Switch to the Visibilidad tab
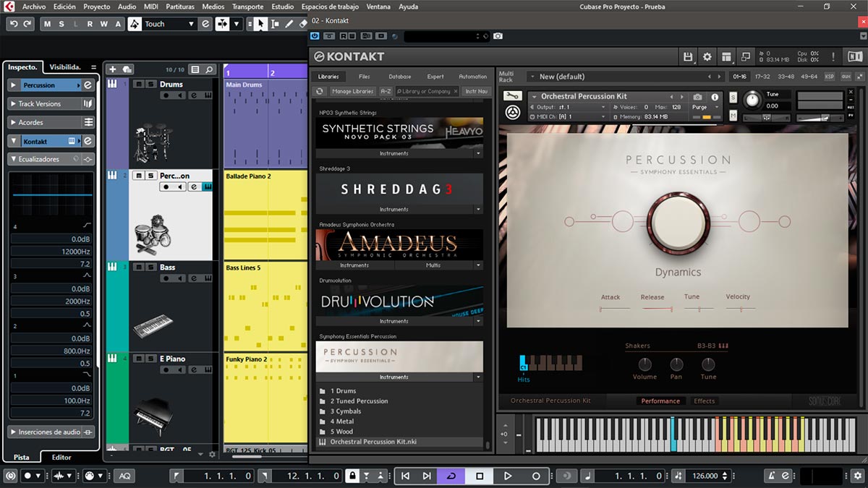Image resolution: width=868 pixels, height=488 pixels. tap(65, 67)
